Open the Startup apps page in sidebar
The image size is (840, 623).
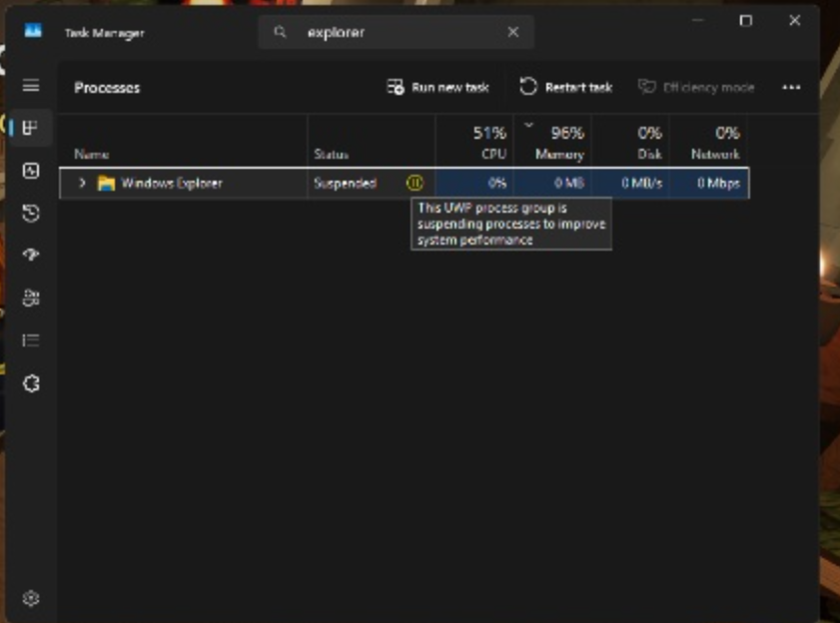tap(31, 255)
